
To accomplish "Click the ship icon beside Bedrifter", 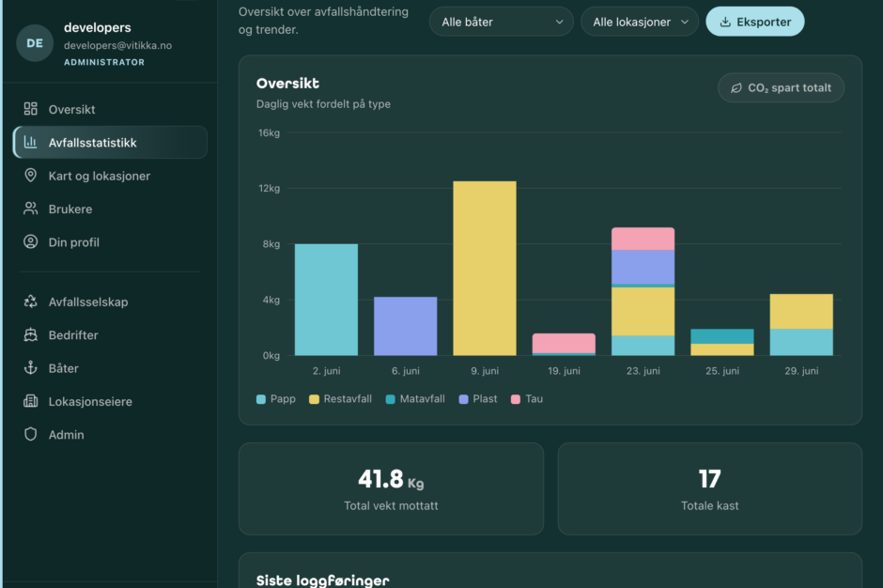I will click(x=30, y=334).
